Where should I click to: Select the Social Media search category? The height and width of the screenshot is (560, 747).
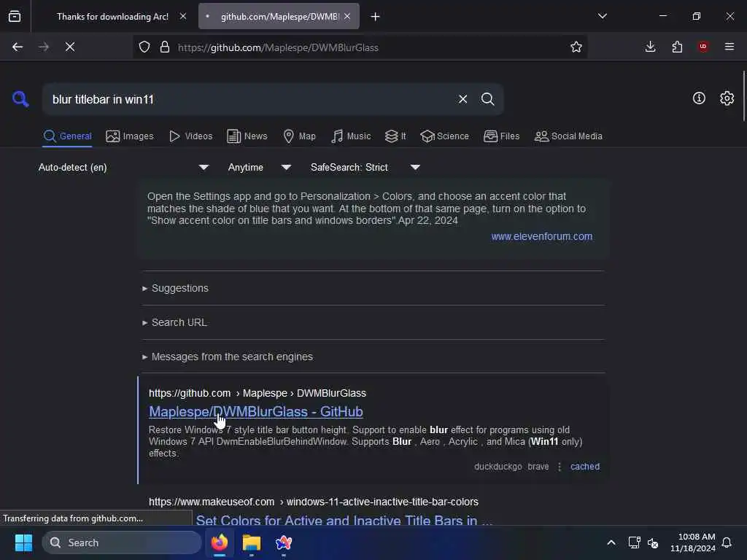click(x=568, y=136)
